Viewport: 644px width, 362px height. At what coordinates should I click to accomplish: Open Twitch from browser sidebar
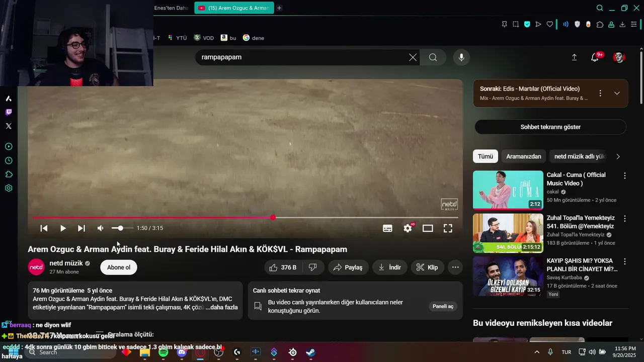pyautogui.click(x=9, y=112)
